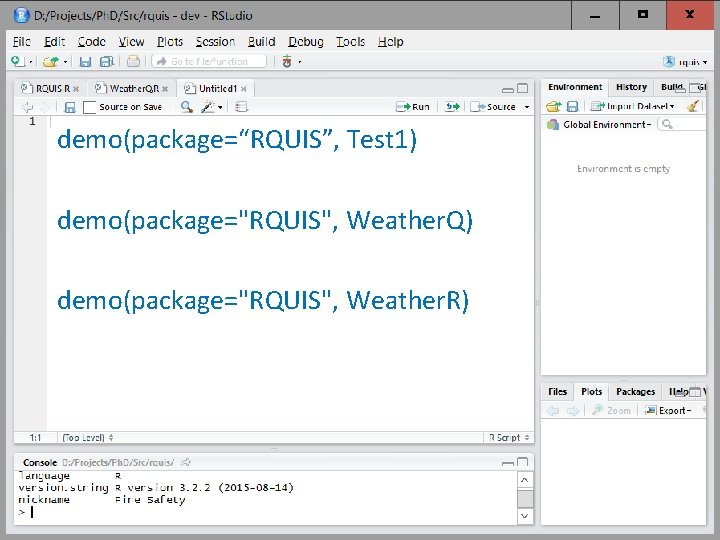
Task: Open the Debug menu
Action: 305,42
